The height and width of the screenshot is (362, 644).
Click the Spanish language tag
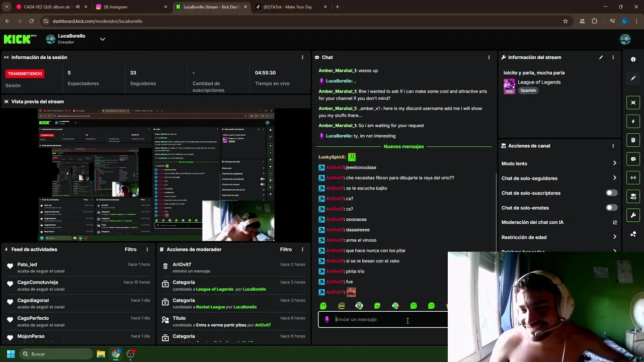[x=528, y=90]
